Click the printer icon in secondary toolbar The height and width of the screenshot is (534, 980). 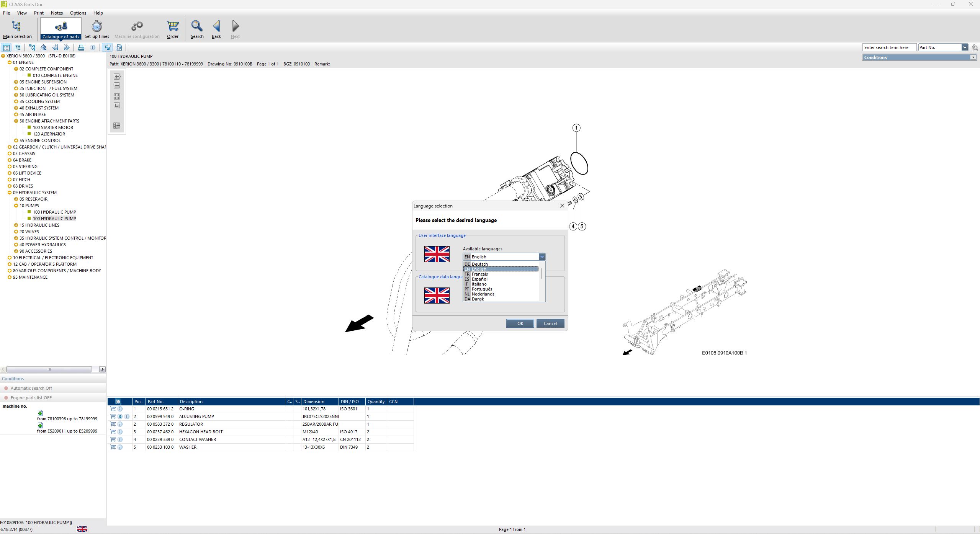(81, 47)
